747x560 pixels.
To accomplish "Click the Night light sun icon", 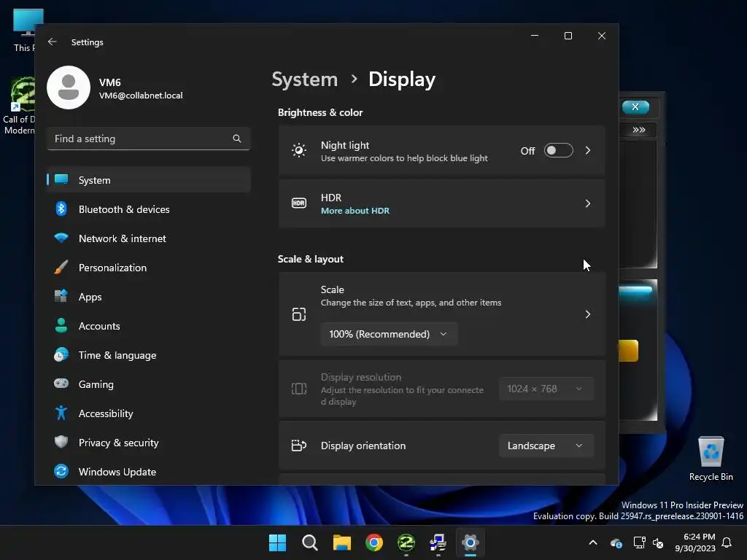I will [x=298, y=150].
